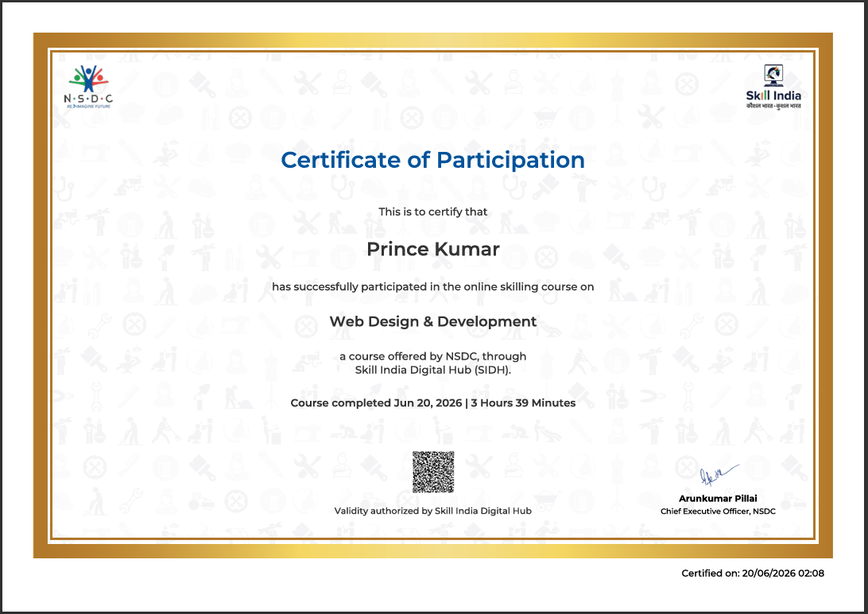Click the text 'Skill India Digital Hub (SIDH).'
This screenshot has height=614, width=868.
(433, 370)
